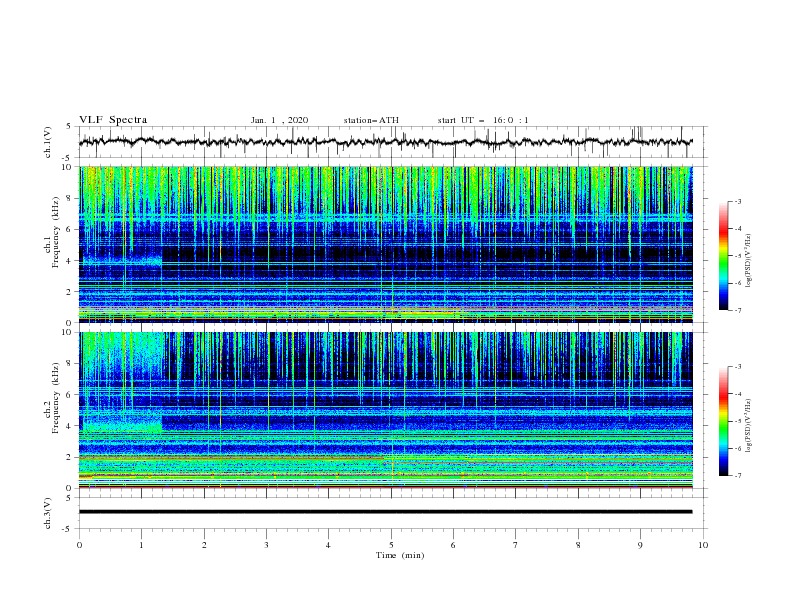Select the "start UT = 16:0 :1" text
792x612 pixels.
coord(483,120)
